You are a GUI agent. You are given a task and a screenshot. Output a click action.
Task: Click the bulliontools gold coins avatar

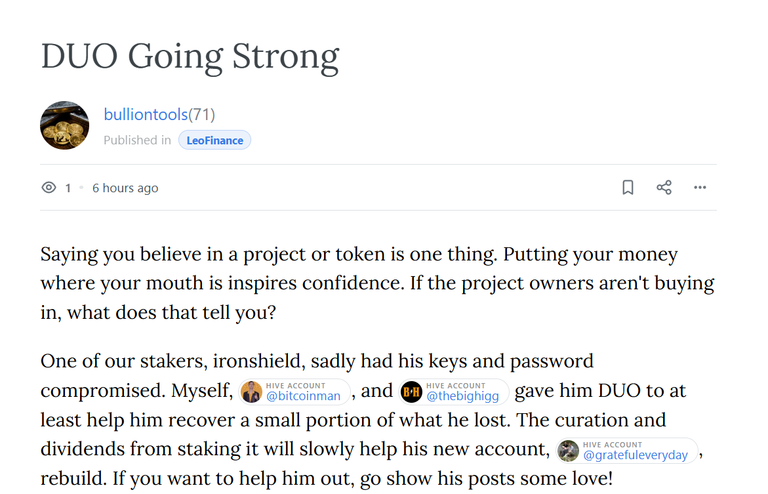tap(65, 125)
